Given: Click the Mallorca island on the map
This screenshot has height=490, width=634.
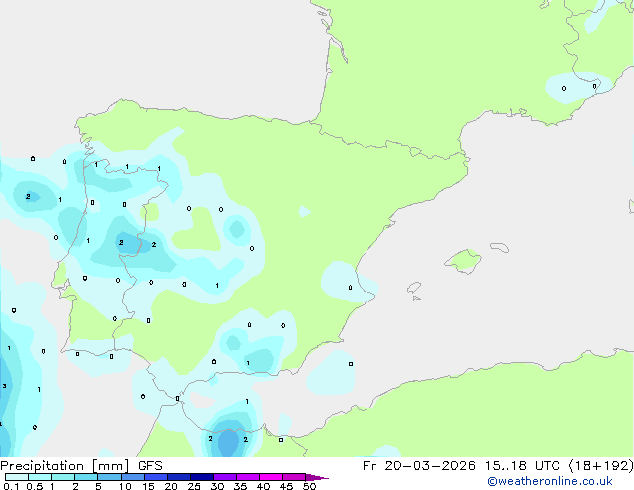Looking at the screenshot, I should tap(463, 261).
